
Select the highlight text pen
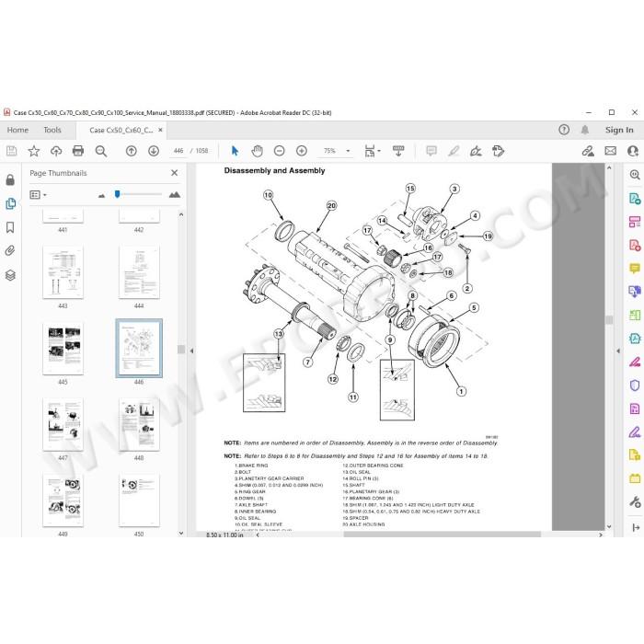(x=454, y=151)
